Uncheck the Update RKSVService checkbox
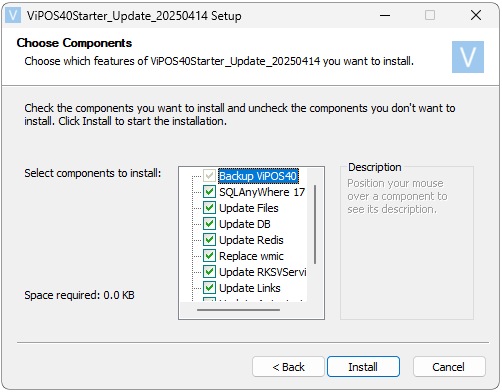This screenshot has height=392, width=502. [x=209, y=272]
